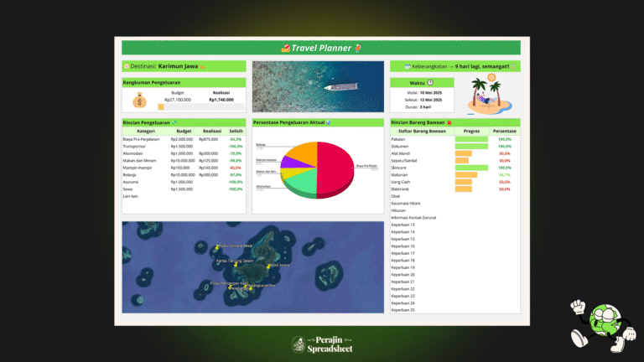This screenshot has width=644, height=362.
Task: Select the Sewa budget Rp1.500.000 cell
Action: [x=182, y=189]
